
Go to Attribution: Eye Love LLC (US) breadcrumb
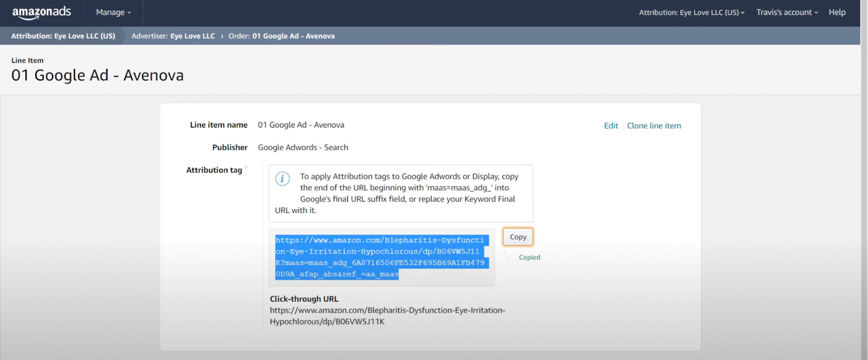[63, 36]
